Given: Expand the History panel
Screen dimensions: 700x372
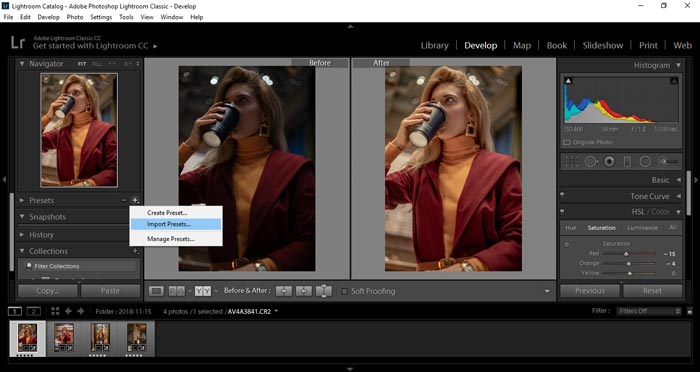Looking at the screenshot, I should [x=22, y=234].
